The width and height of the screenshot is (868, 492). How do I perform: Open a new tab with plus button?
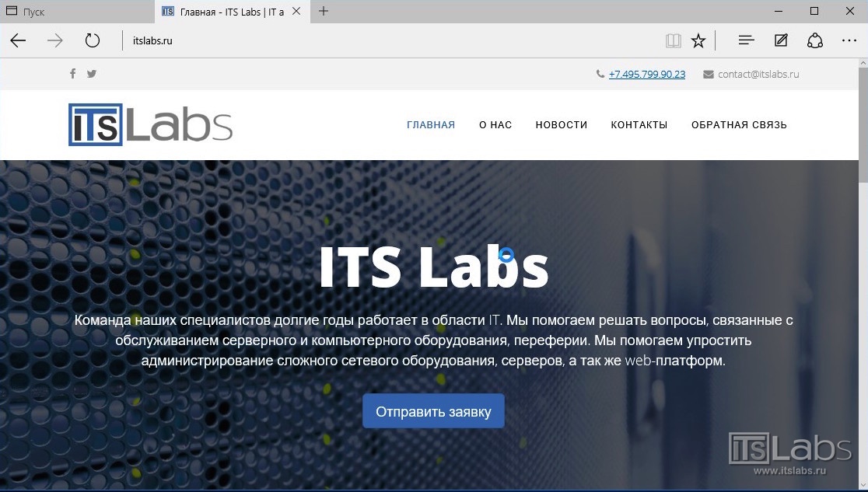[324, 11]
